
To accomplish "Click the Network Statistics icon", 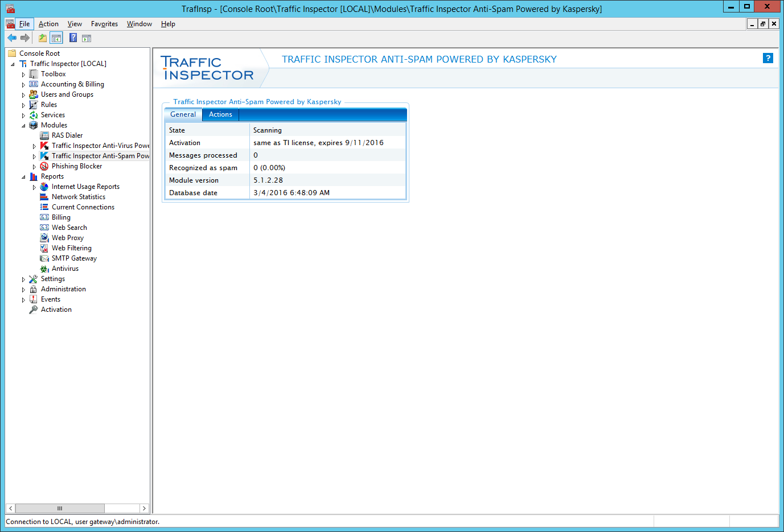I will click(x=44, y=197).
